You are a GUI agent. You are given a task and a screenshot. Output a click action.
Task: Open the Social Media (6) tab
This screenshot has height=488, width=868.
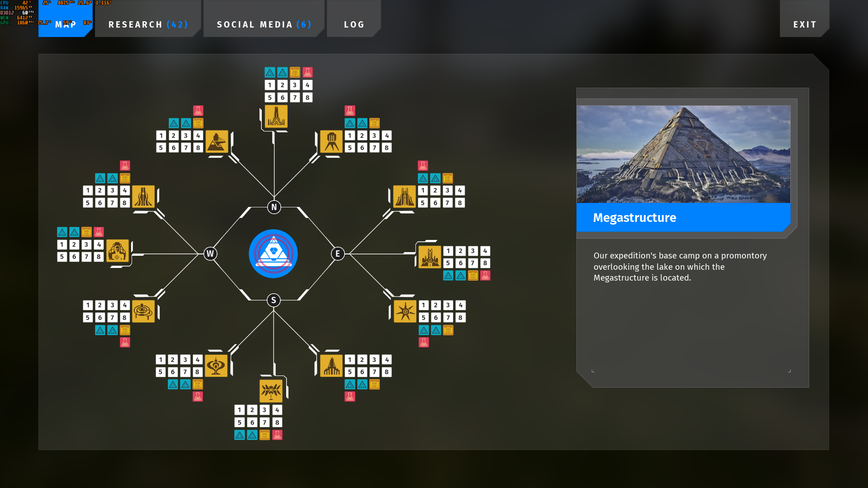(264, 24)
